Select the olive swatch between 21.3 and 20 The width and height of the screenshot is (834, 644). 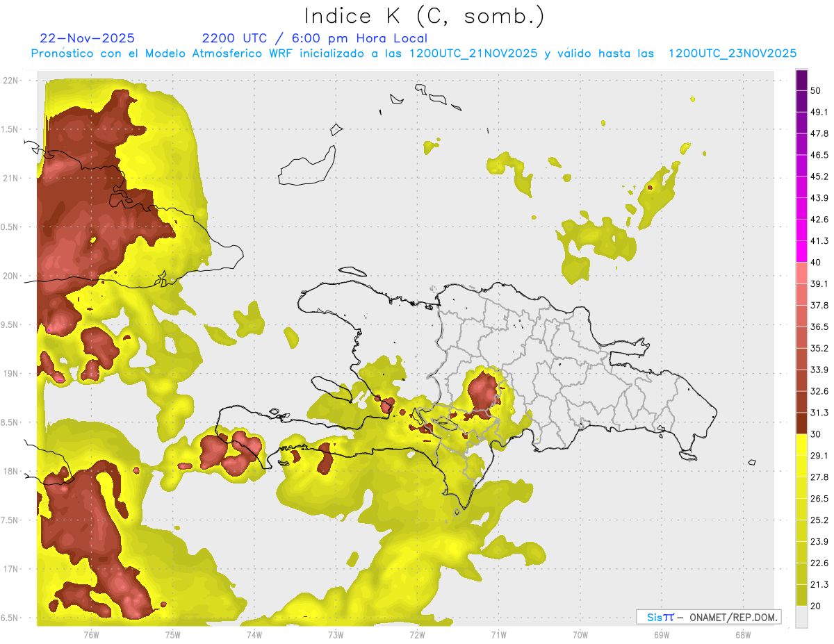tap(801, 595)
